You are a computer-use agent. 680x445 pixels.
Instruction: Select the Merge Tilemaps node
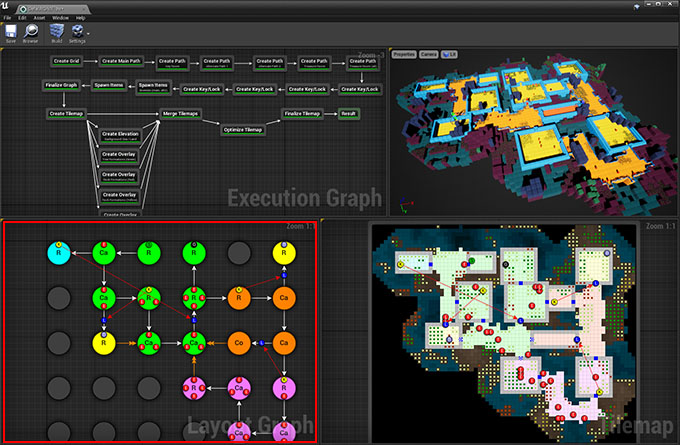[x=180, y=114]
